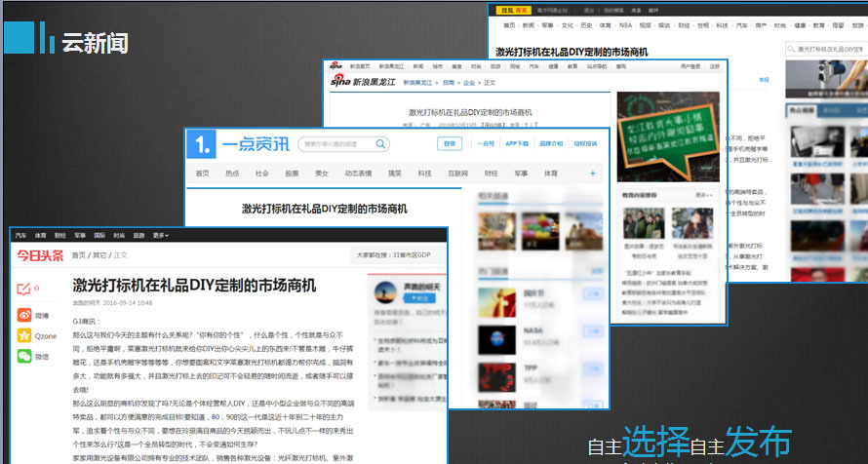This screenshot has height=464, width=868.
Task: Open the APP下载 link
Action: (517, 144)
